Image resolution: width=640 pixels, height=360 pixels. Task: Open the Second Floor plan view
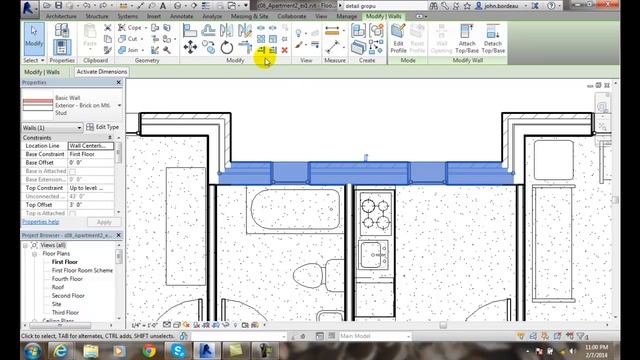click(x=68, y=296)
